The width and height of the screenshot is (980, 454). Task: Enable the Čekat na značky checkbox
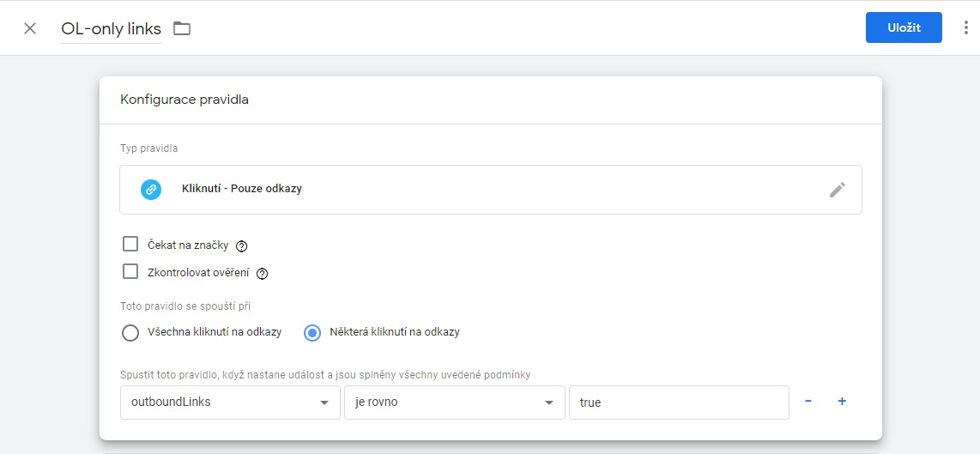pos(130,244)
